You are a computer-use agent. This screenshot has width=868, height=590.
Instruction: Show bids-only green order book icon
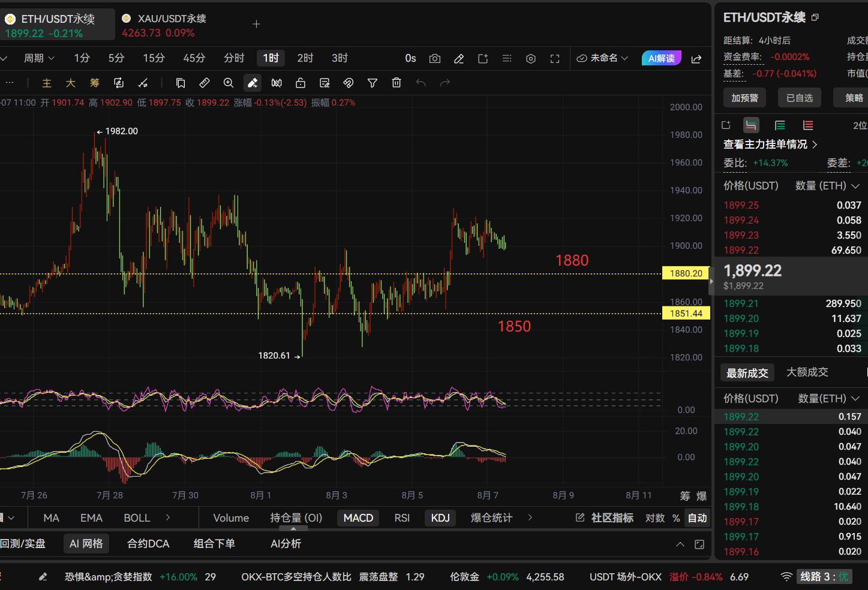(780, 125)
